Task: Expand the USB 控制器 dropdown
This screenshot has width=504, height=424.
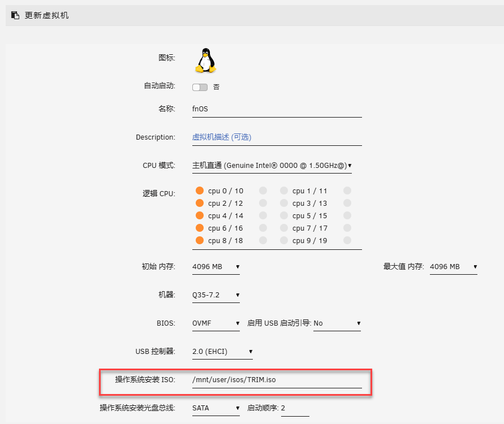Action: [222, 352]
